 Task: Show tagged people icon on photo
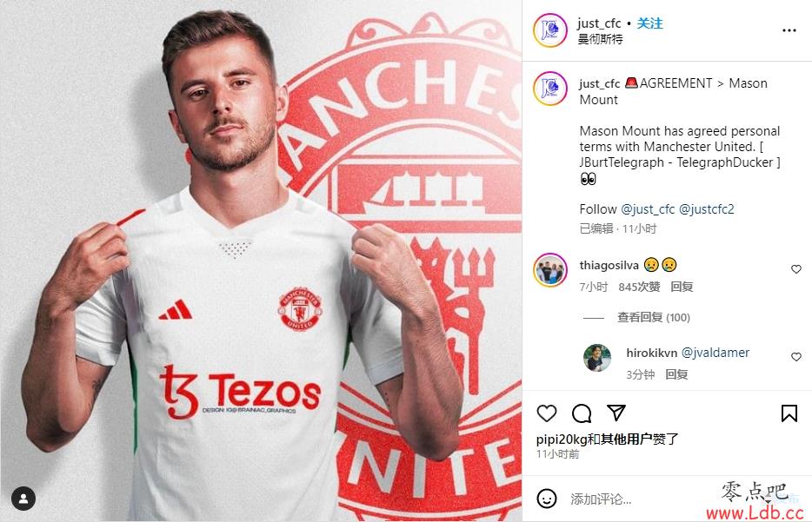tap(23, 499)
